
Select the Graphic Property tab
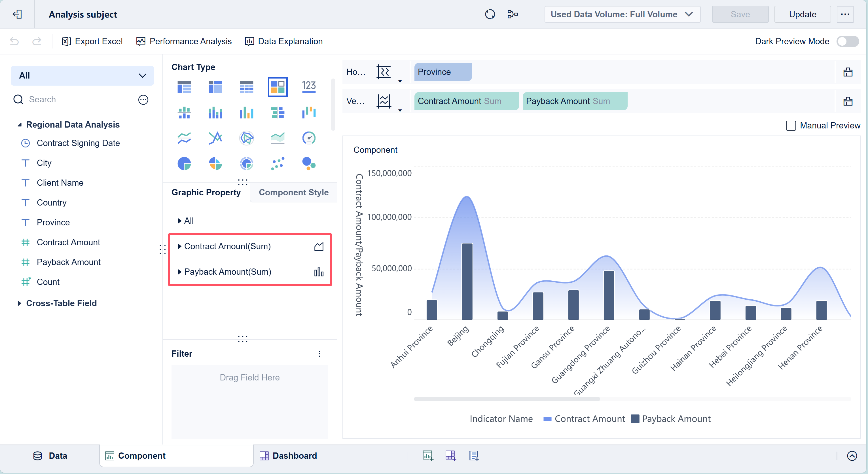click(x=206, y=192)
